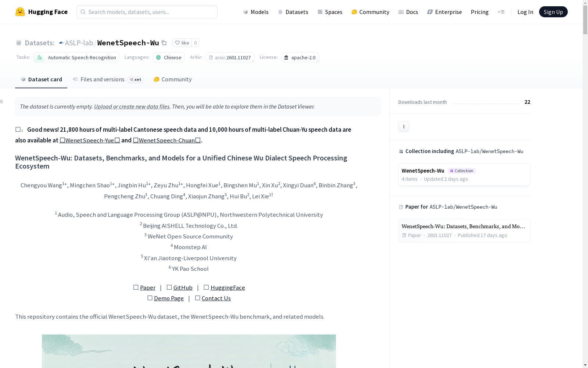Viewport: 588px width, 368px height.
Task: Select the Chinese language tag
Action: [x=169, y=57]
